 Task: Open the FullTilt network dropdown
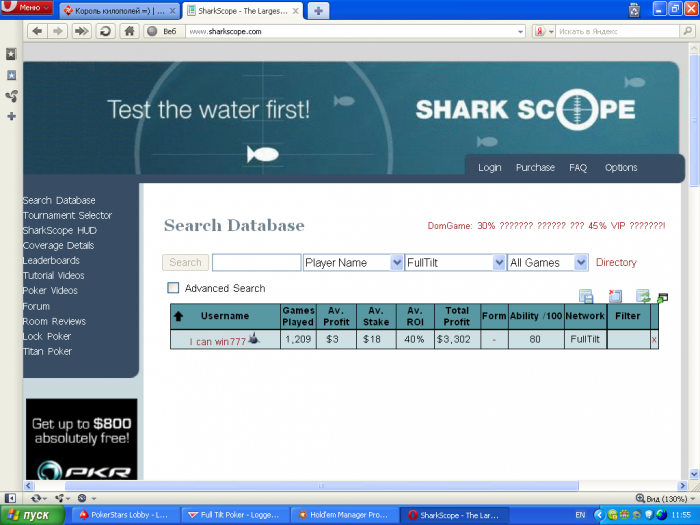pyautogui.click(x=455, y=262)
